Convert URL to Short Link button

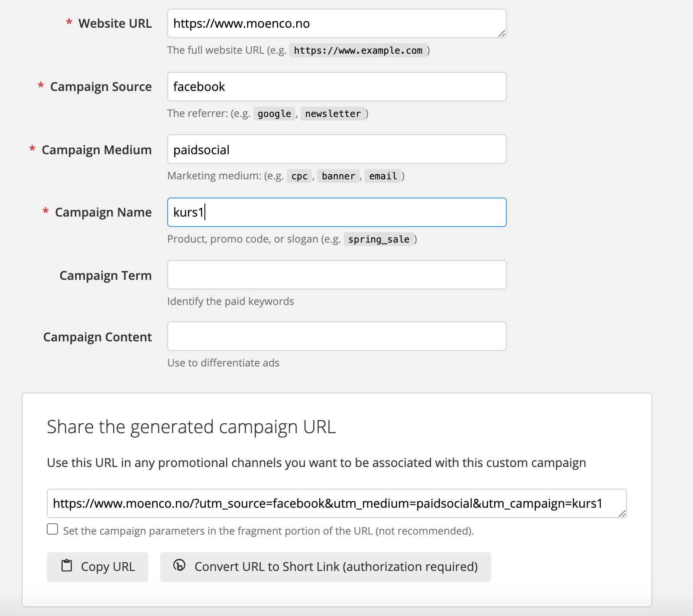(326, 567)
